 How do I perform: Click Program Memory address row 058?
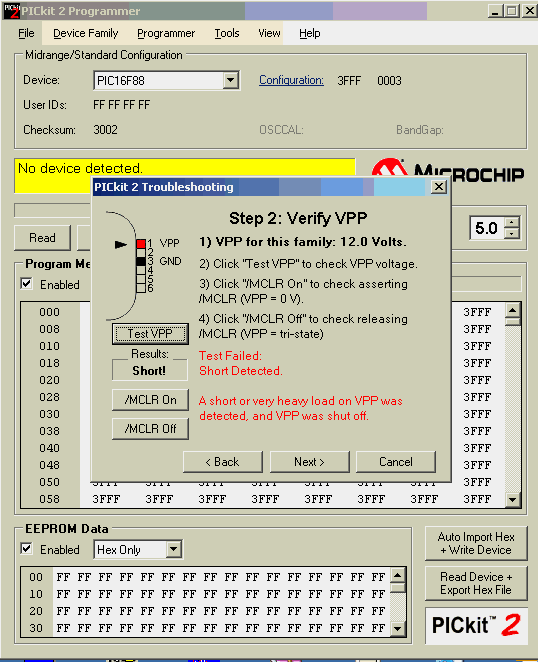[x=49, y=499]
